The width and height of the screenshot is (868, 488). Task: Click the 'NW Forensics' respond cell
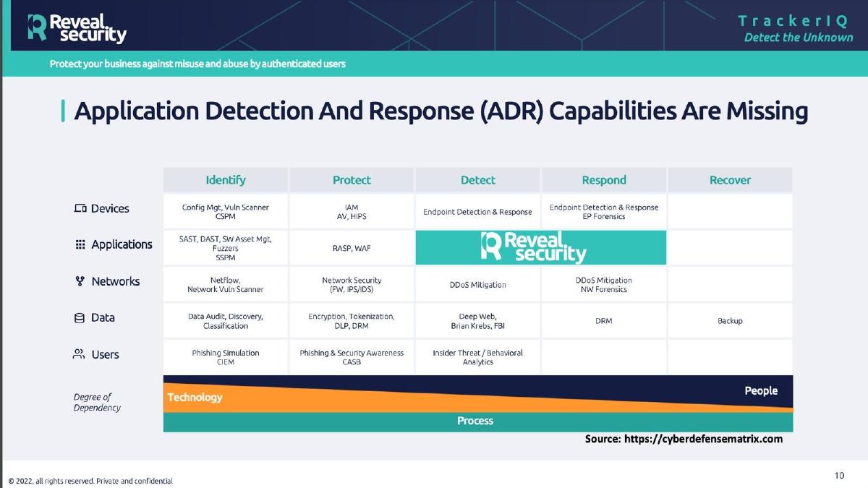point(604,284)
